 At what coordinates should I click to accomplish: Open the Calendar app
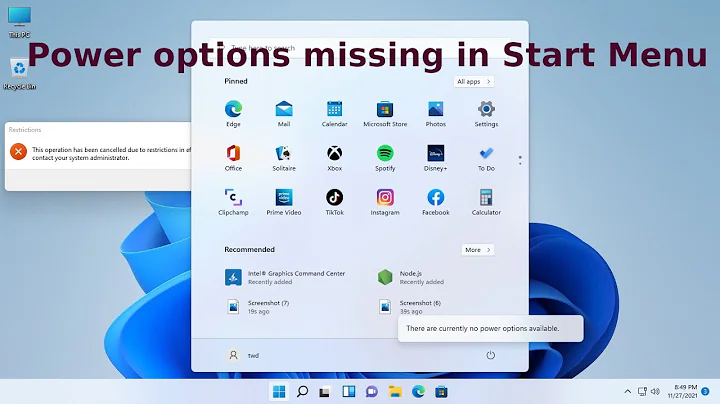click(x=334, y=113)
